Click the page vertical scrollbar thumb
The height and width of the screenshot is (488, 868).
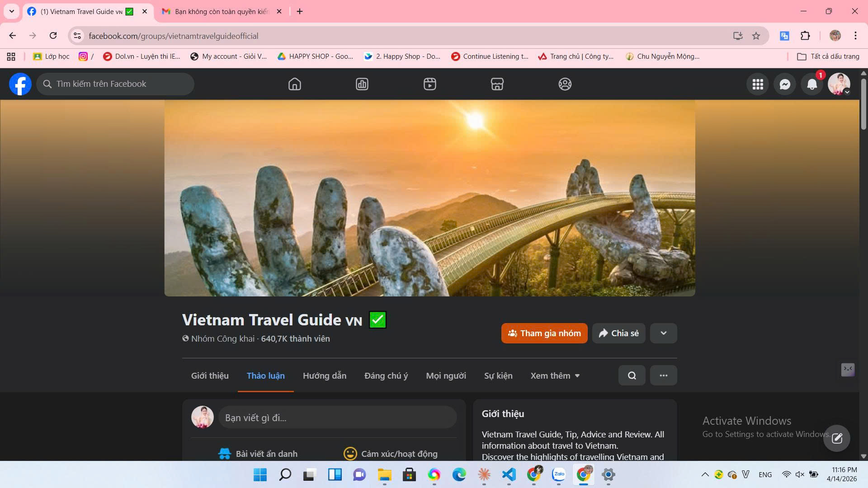click(863, 104)
